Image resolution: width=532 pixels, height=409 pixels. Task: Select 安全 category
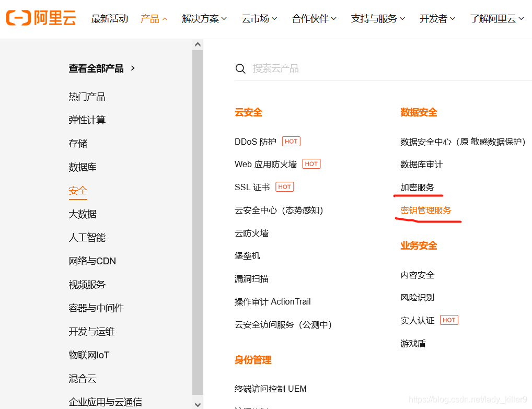(78, 191)
